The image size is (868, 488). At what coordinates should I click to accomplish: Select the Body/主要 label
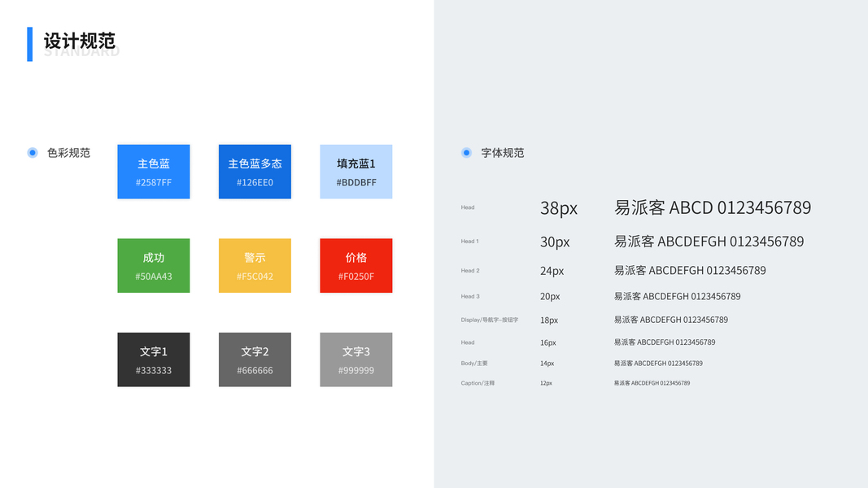(x=474, y=364)
